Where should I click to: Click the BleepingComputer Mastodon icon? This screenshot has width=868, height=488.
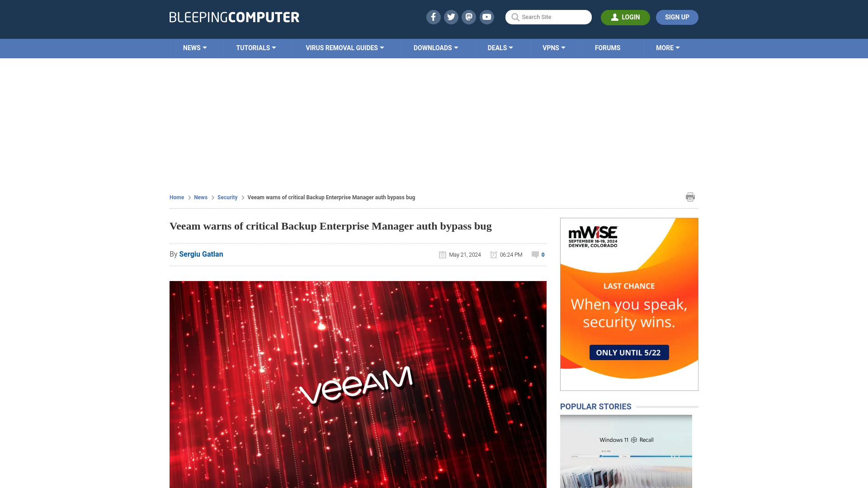click(x=469, y=17)
